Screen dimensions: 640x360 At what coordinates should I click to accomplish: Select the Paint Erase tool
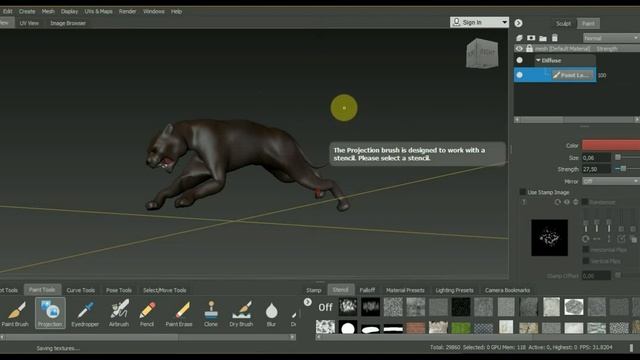[179, 313]
